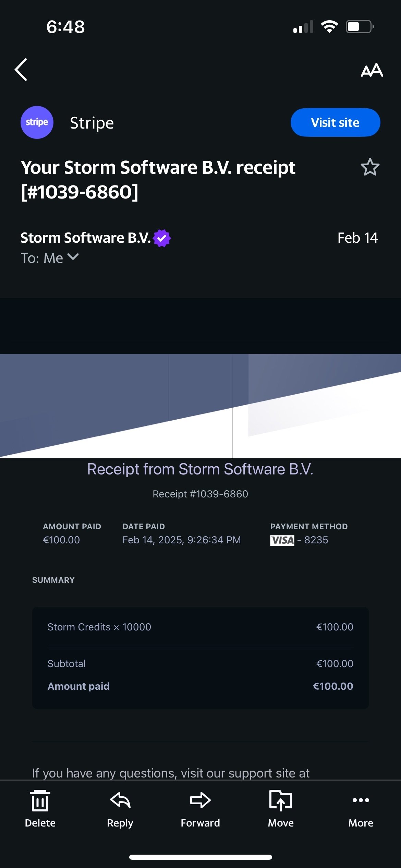This screenshot has height=868, width=401.
Task: Tap the Feb 14 date
Action: 357,238
